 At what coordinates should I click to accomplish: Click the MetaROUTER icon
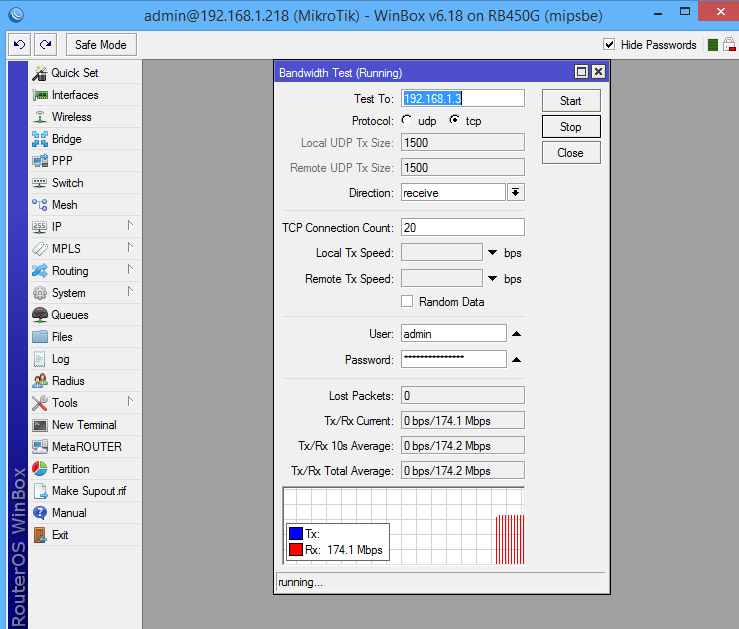click(x=40, y=447)
